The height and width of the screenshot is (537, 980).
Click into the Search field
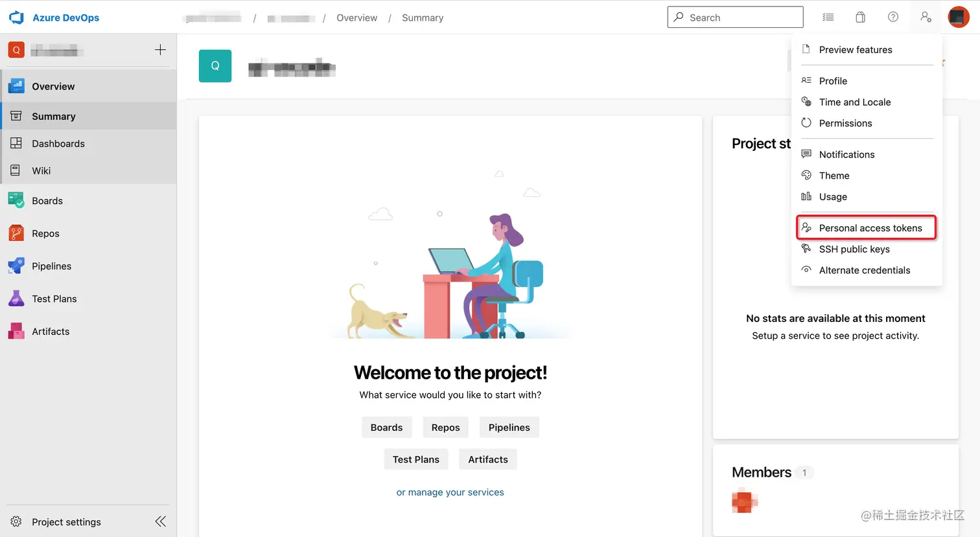[x=735, y=17]
